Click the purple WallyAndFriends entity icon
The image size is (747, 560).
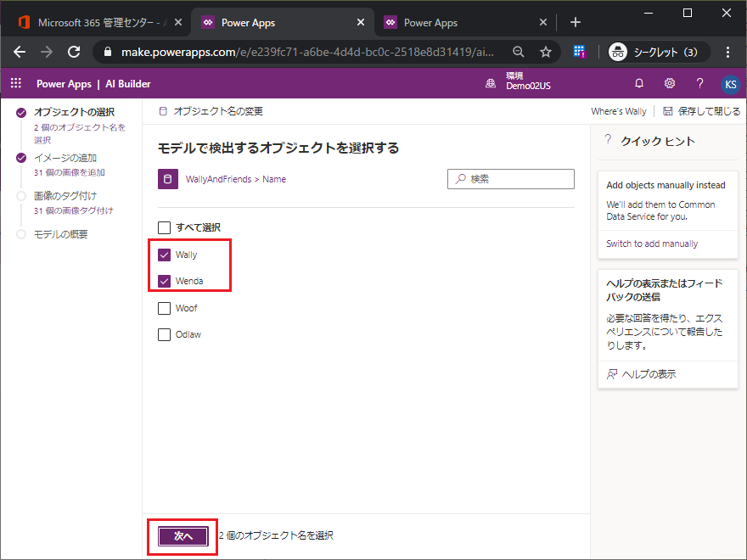click(x=168, y=179)
